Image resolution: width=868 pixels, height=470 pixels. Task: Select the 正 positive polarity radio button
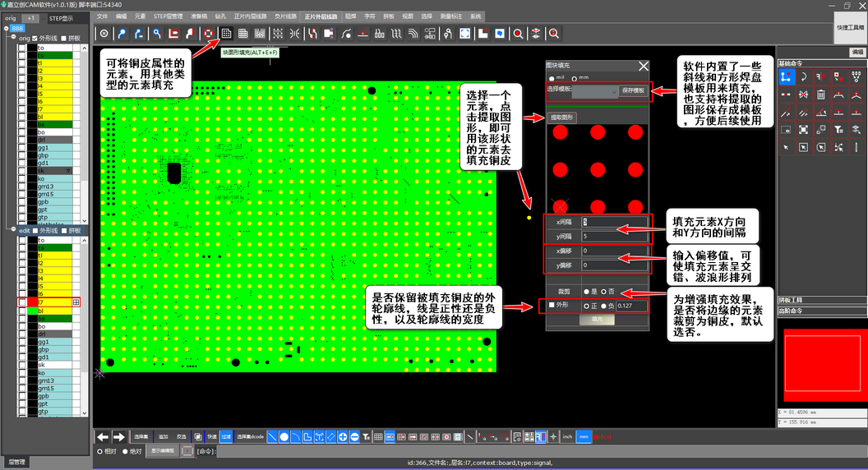coord(586,306)
